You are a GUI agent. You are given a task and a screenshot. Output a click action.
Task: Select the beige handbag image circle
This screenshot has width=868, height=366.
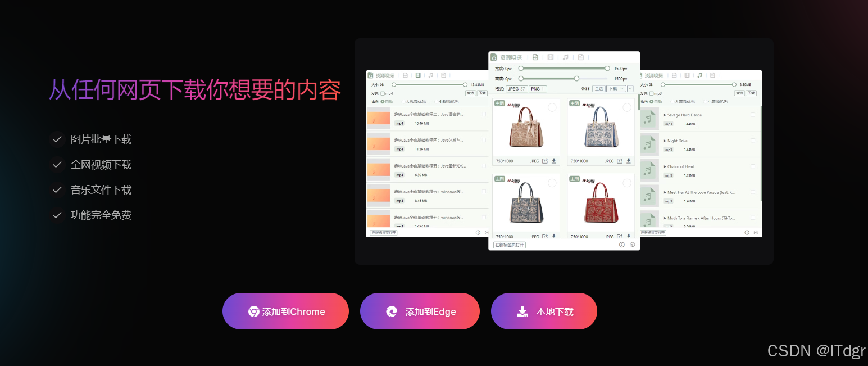point(552,107)
